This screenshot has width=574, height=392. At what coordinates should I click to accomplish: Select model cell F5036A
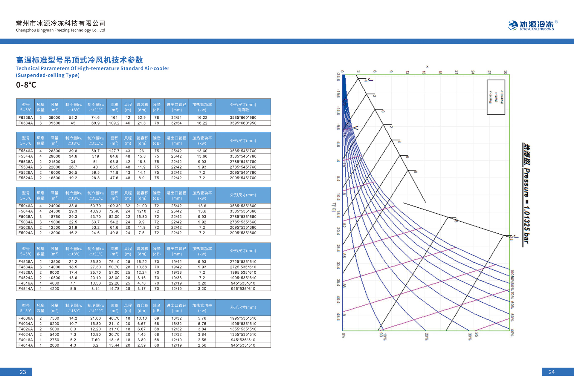coord(25,217)
